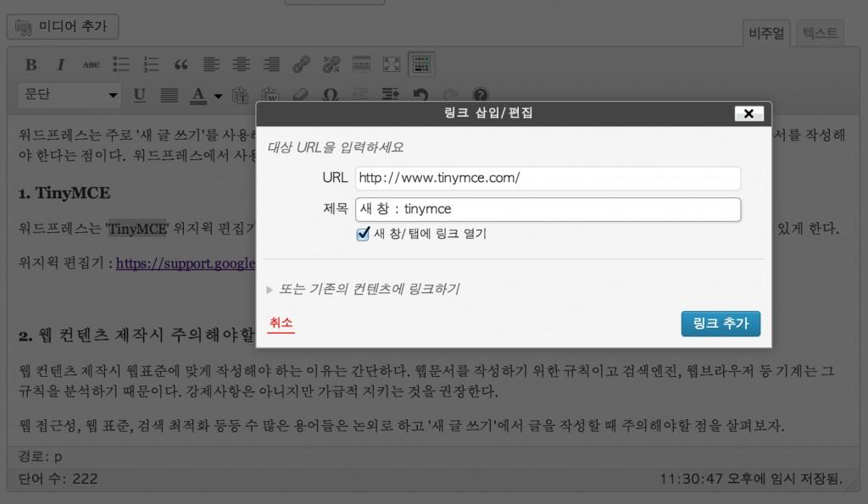Cancel the dialog via 취소 link
Screen dimensions: 868x504
[x=281, y=324]
